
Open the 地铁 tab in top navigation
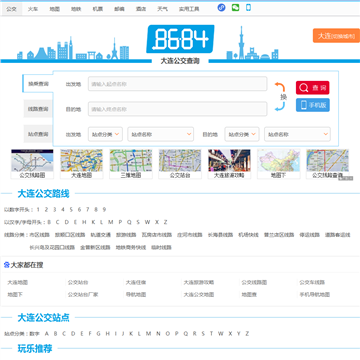76,9
